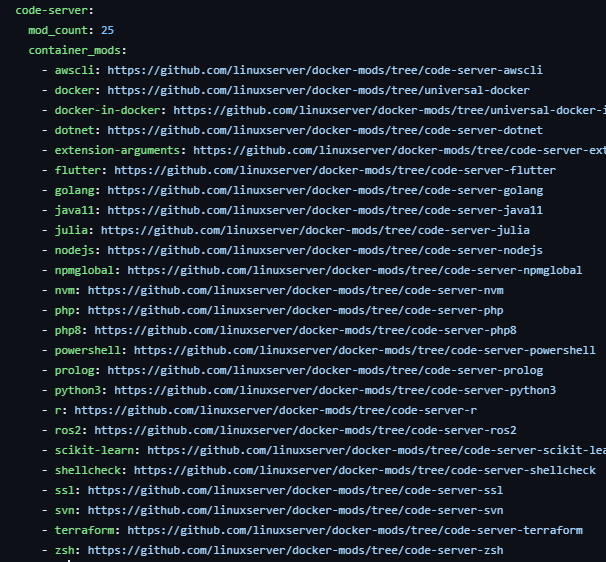The width and height of the screenshot is (606, 562).
Task: Open the code-server-ros2 GitHub URL
Action: point(305,431)
